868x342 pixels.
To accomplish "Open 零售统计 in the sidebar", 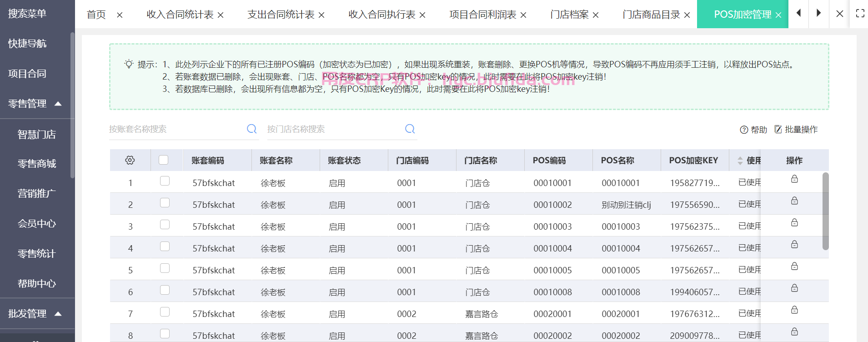I will pos(37,254).
